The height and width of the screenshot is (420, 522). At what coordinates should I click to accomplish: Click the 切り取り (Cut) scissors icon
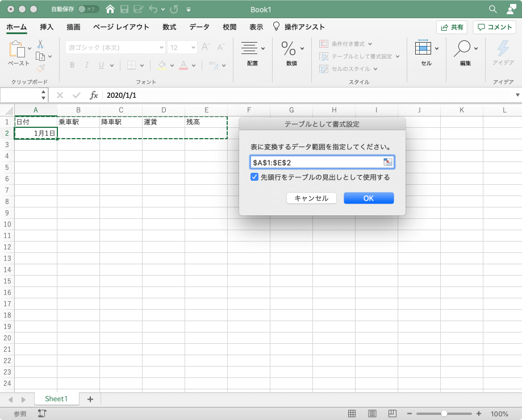(40, 44)
